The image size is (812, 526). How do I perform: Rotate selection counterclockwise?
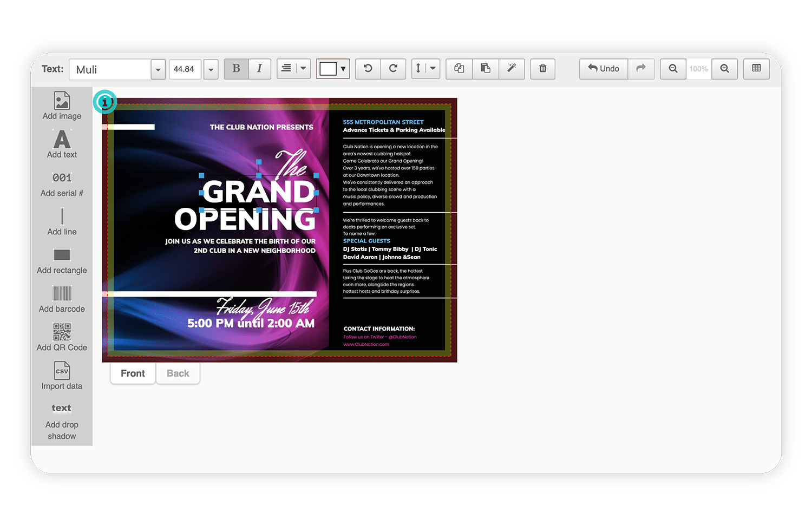point(368,69)
